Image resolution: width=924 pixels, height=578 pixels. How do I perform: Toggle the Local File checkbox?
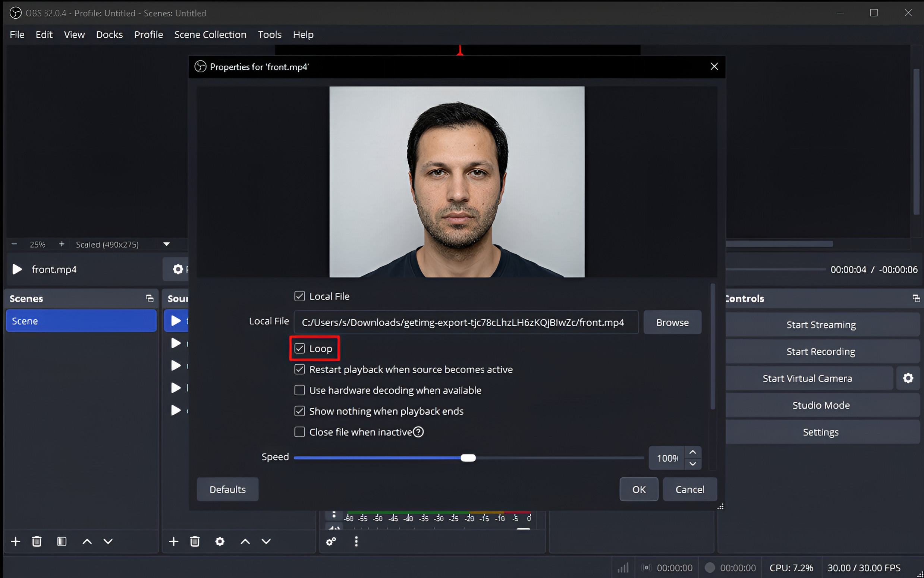pos(299,296)
